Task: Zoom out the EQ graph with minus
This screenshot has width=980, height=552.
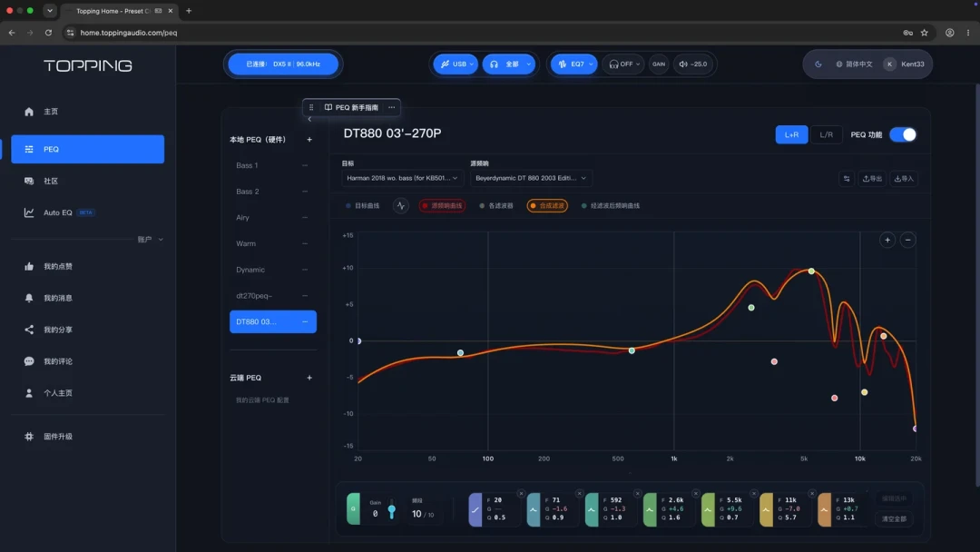Action: [x=908, y=240]
